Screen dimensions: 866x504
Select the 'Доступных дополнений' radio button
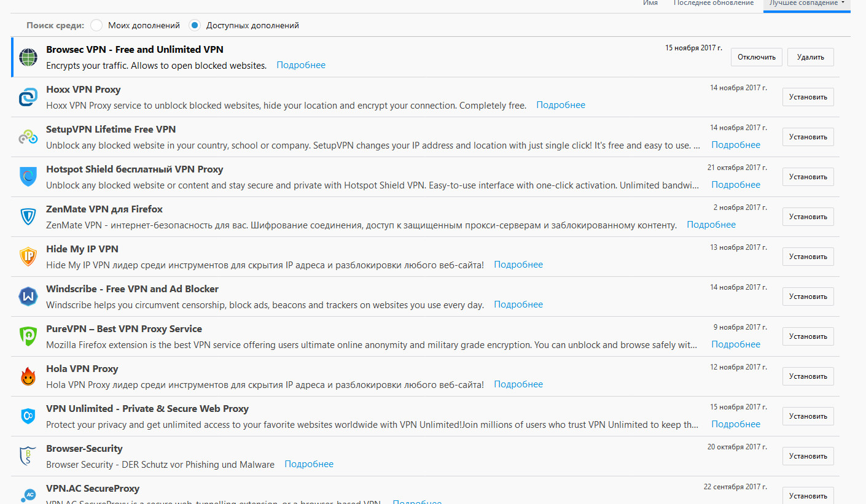195,25
